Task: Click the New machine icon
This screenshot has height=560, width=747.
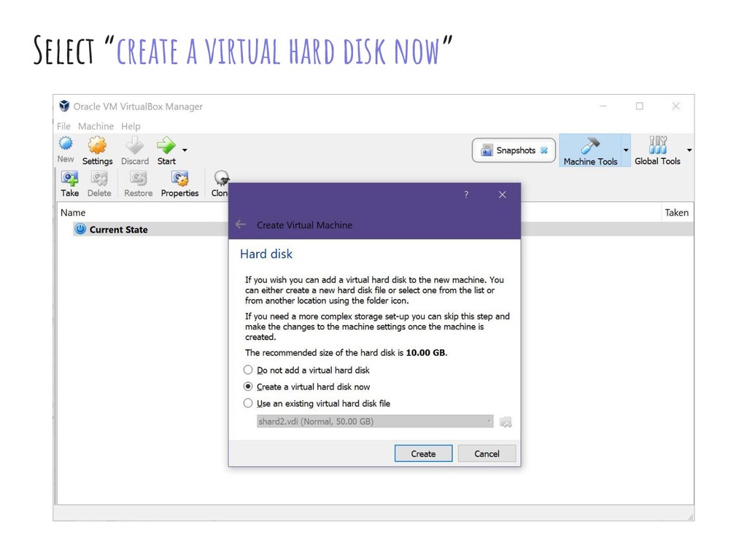Action: 66,144
